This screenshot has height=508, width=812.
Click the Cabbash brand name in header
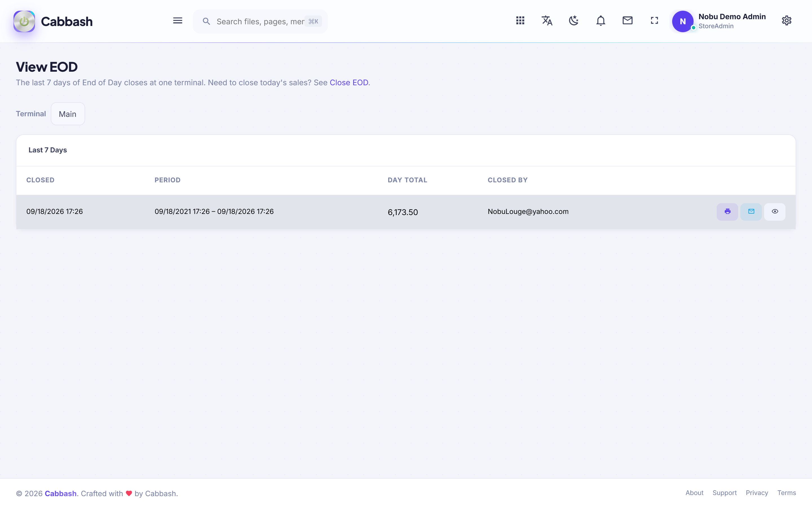coord(67,21)
